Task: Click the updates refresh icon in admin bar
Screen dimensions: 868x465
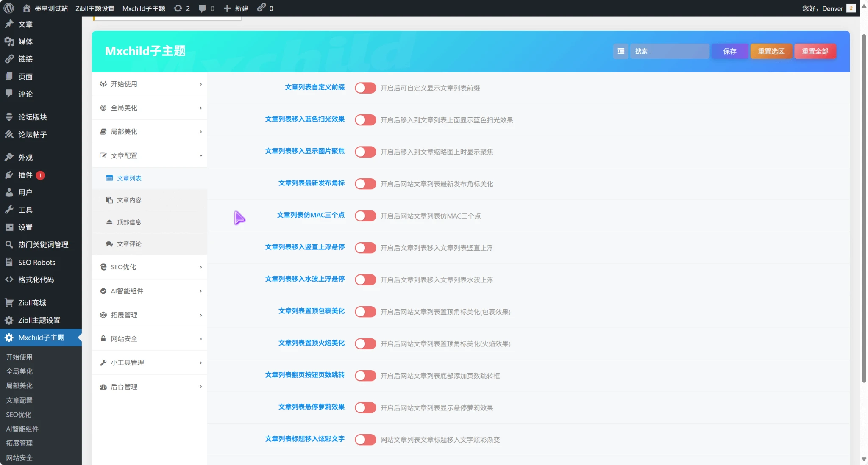Action: click(x=178, y=8)
